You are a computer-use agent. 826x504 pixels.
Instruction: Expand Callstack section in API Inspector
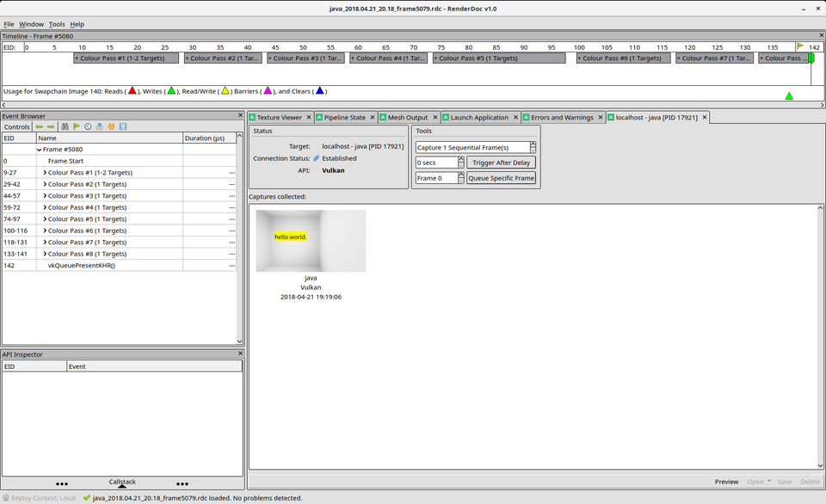coord(122,483)
